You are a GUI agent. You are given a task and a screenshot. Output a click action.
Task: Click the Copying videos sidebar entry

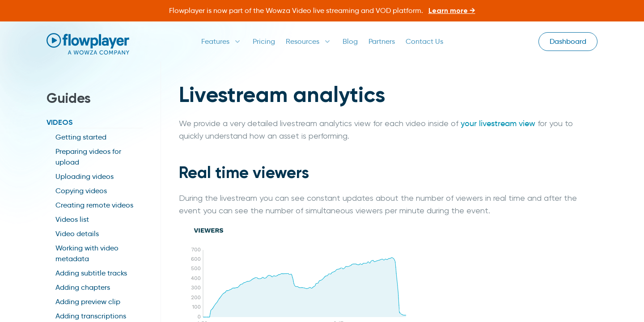pos(81,191)
